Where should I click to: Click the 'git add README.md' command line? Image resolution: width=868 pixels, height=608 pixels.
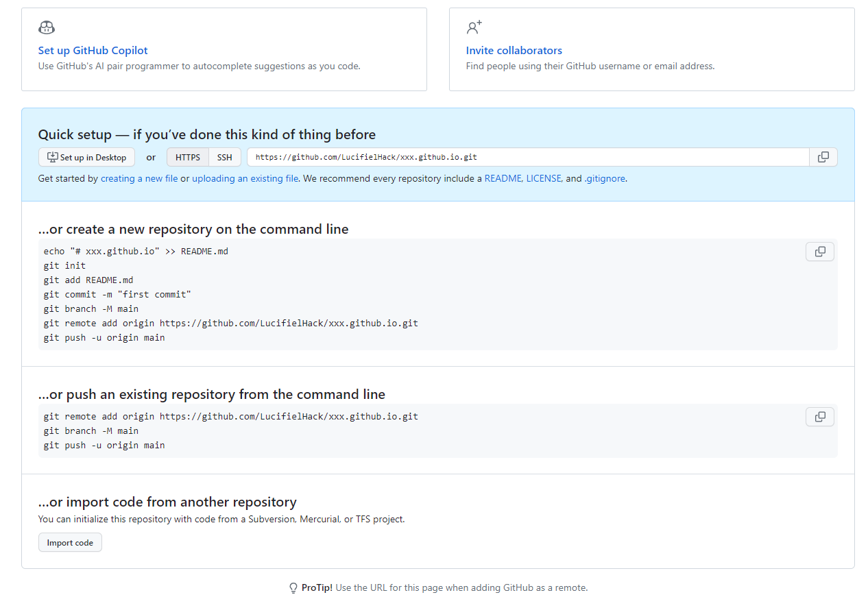point(88,280)
